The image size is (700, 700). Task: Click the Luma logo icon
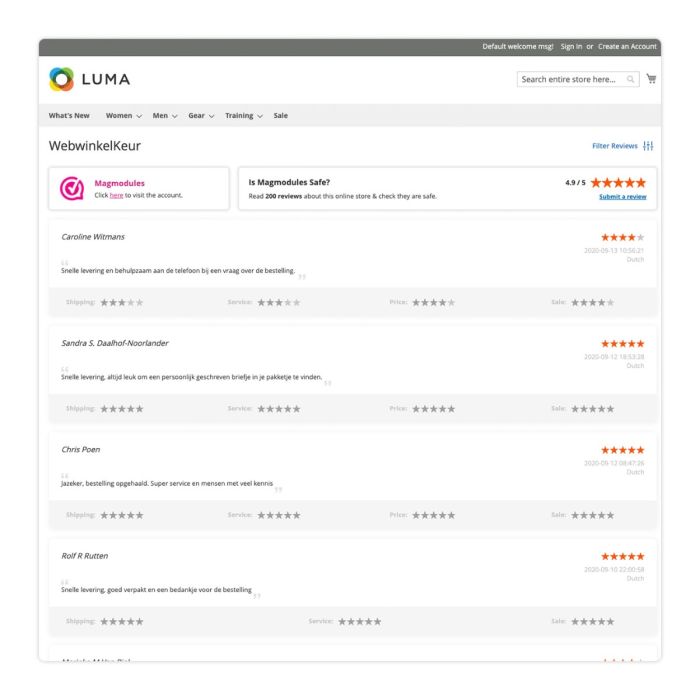(x=61, y=79)
